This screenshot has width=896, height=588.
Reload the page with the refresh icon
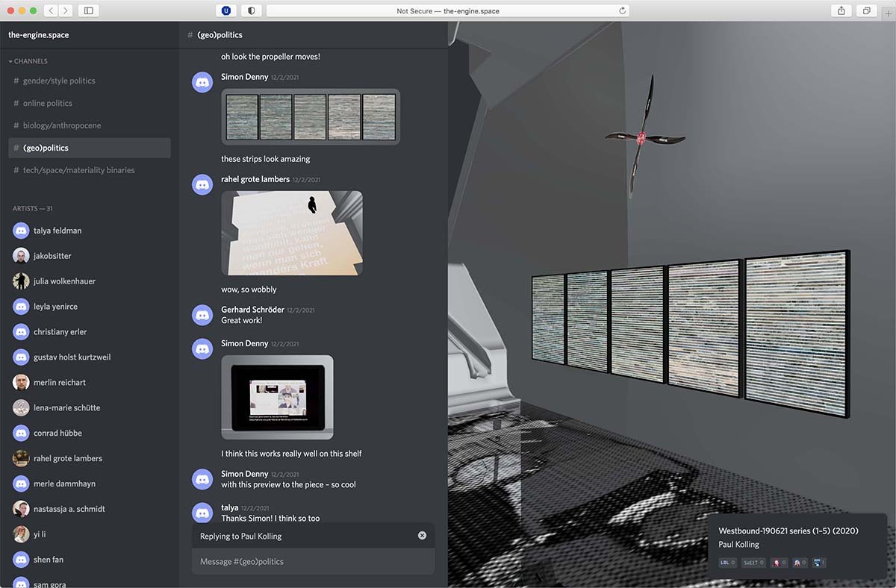[x=622, y=10]
